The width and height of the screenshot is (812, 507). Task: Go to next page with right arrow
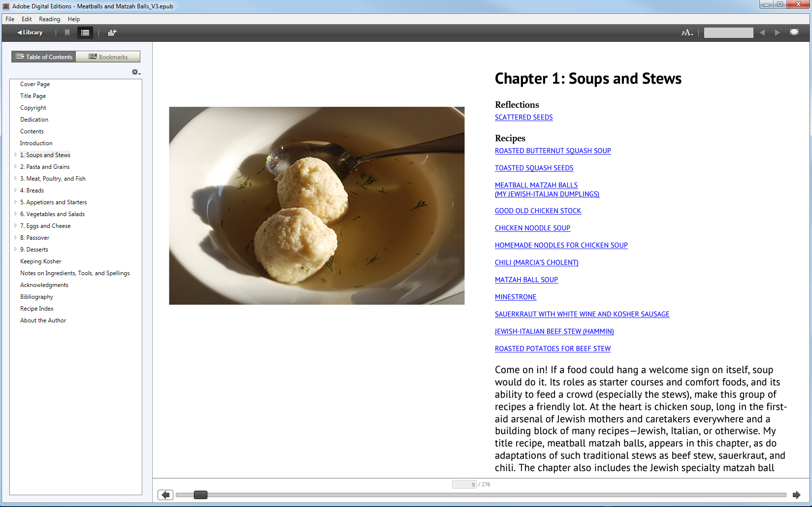[796, 495]
